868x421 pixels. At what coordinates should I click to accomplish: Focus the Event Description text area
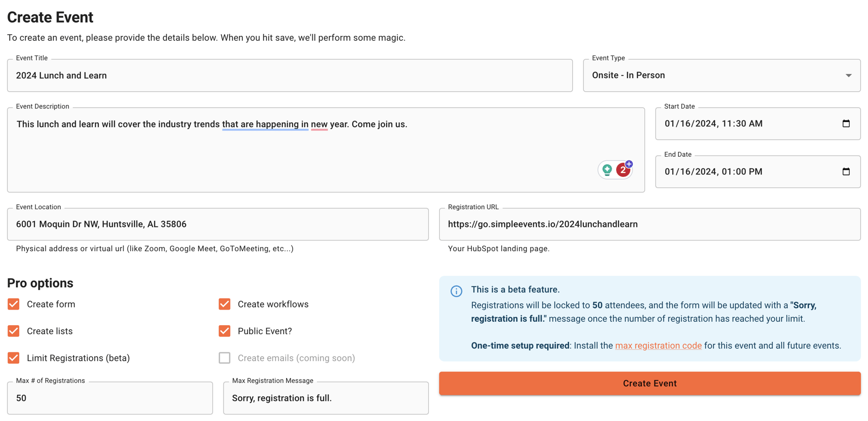coord(303,151)
